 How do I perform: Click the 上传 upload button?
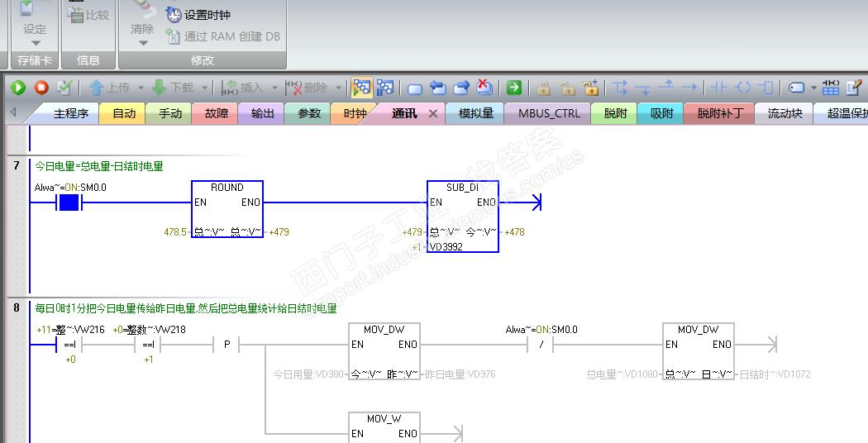(110, 88)
